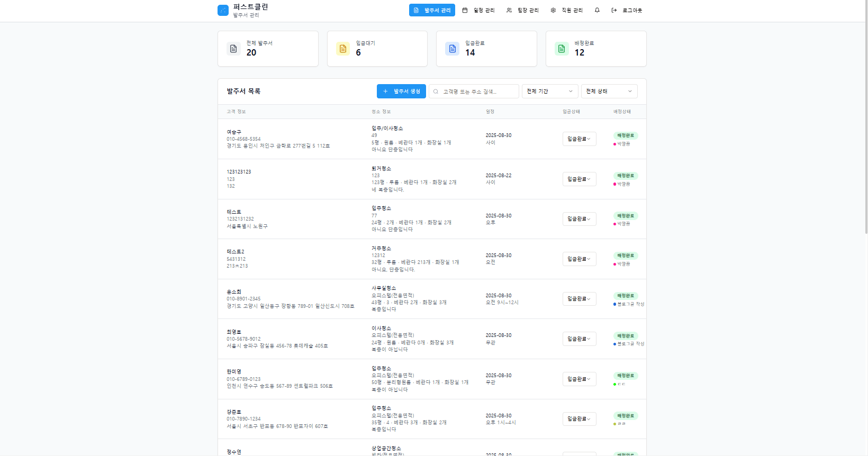
Task: Click the 이사청소 service label in 최영호 row
Action: click(381, 328)
